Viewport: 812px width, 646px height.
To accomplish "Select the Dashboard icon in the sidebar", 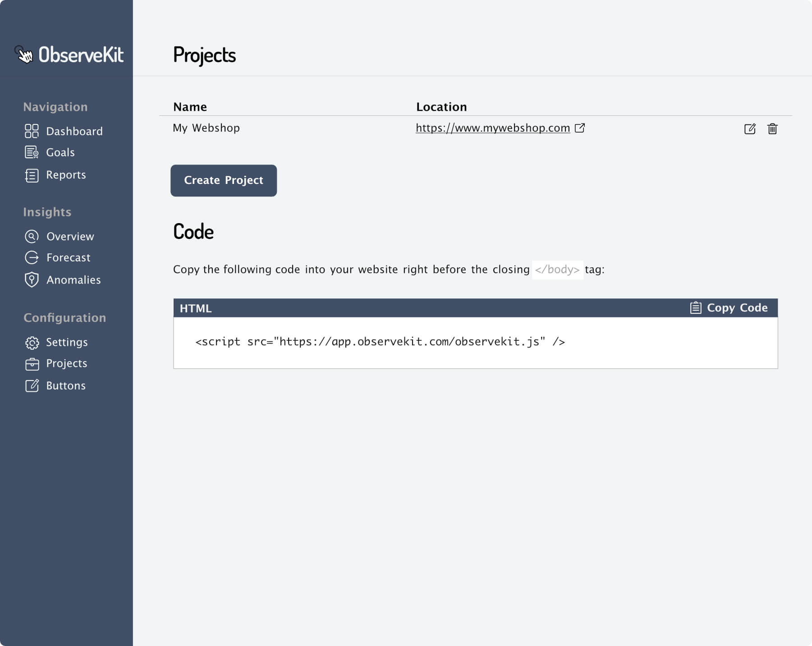I will coord(32,131).
